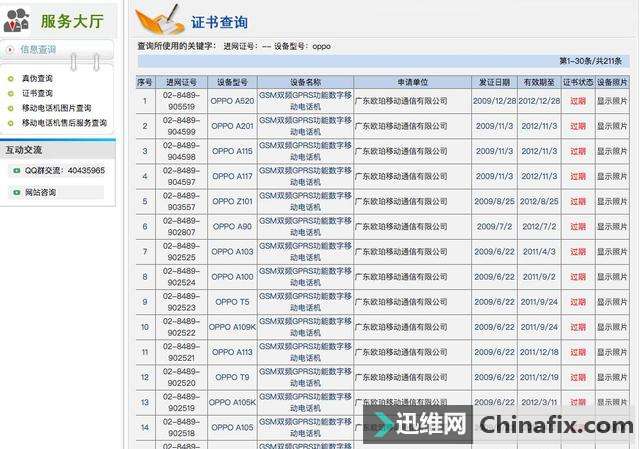640x449 pixels.
Task: Show photo for OPPO A90 row
Action: coord(612,227)
